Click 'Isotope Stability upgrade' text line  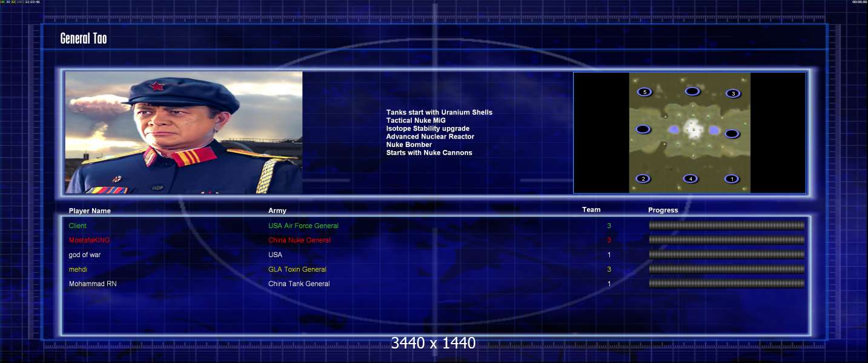428,128
